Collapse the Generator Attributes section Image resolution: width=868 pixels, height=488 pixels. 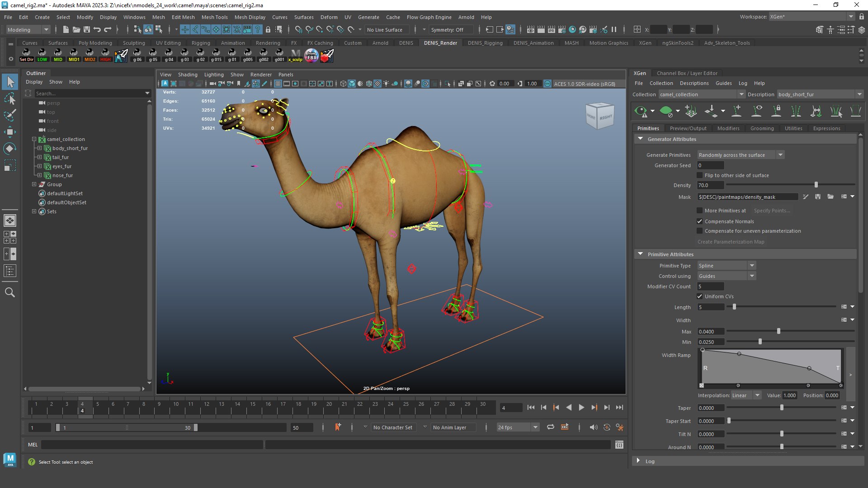point(640,139)
